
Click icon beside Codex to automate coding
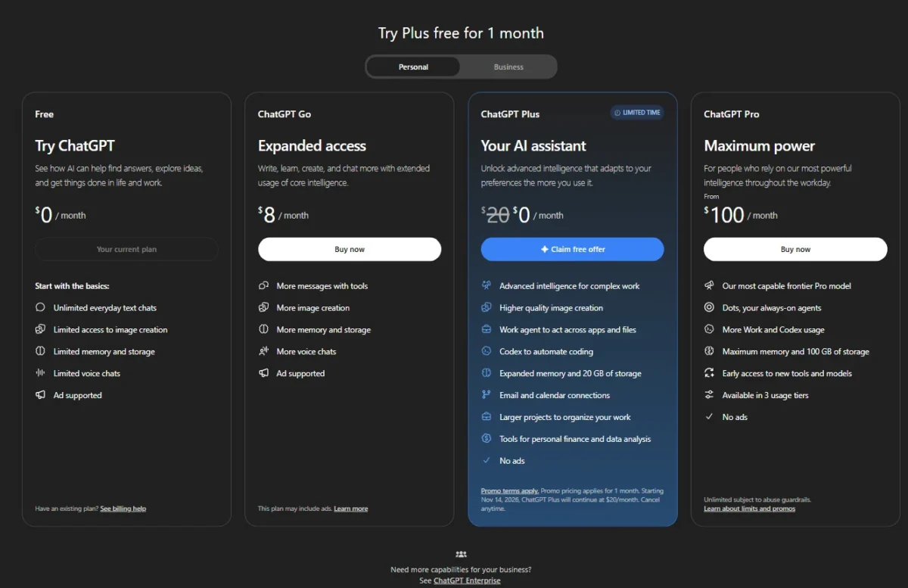[x=487, y=352]
